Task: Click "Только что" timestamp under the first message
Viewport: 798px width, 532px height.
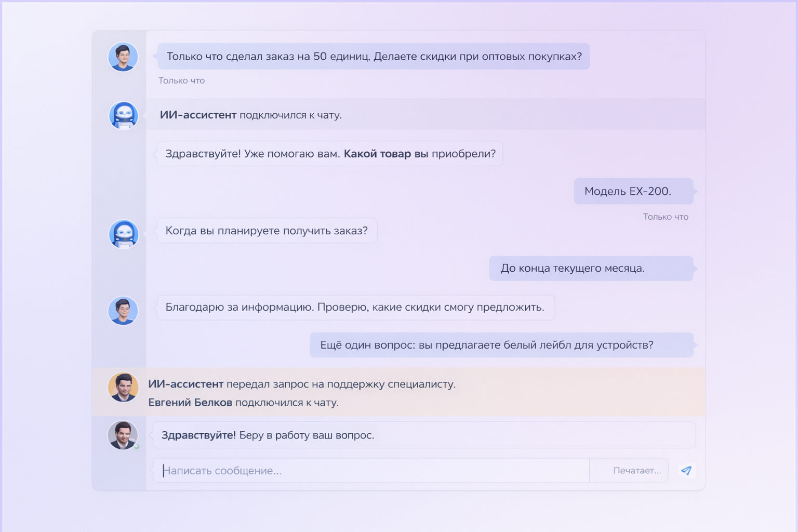Action: tap(181, 81)
